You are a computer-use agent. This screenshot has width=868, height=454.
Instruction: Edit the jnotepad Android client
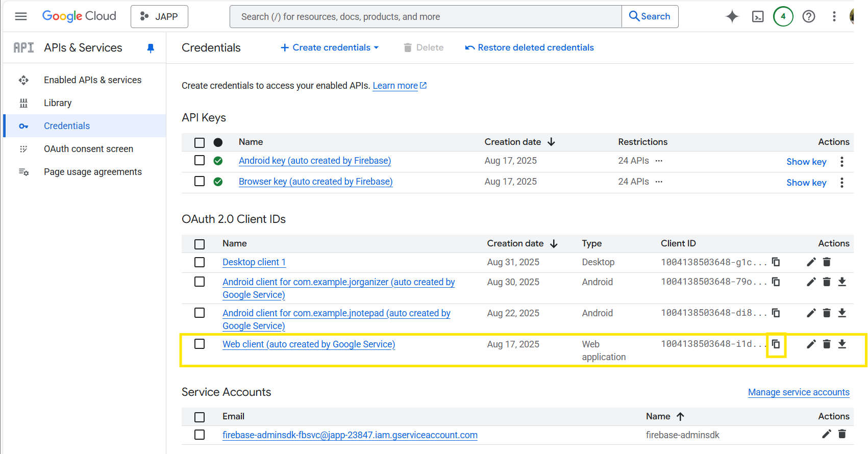tap(811, 313)
